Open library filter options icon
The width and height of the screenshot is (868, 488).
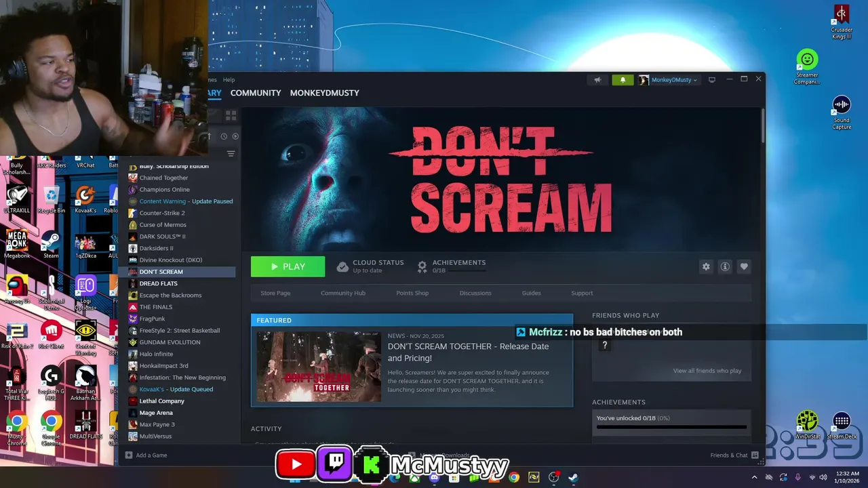(x=231, y=154)
